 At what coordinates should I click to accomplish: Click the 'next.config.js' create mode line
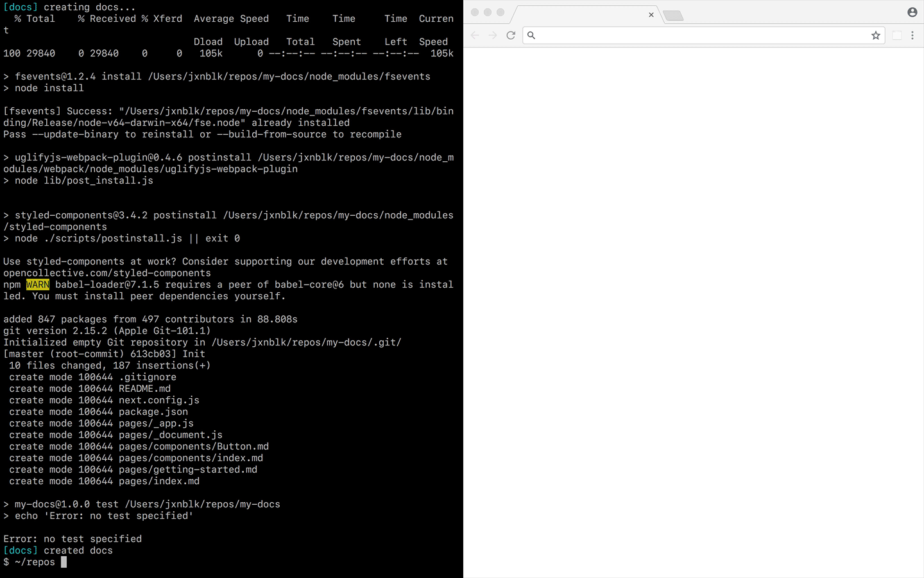tap(104, 400)
